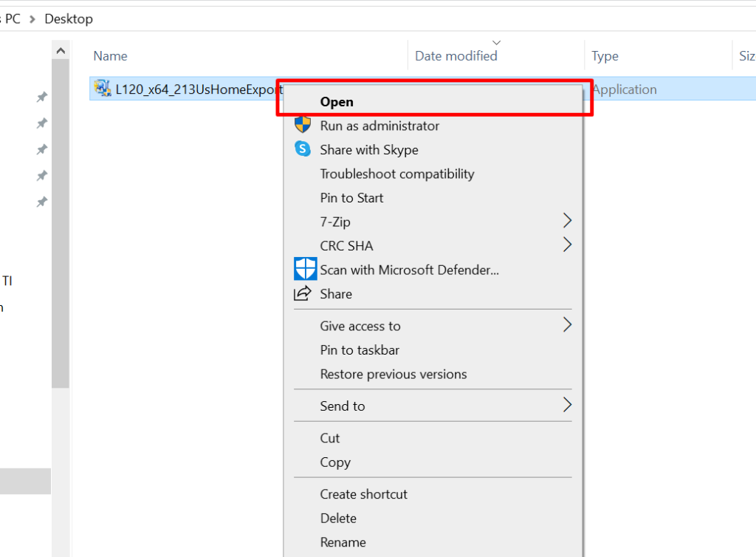Image resolution: width=756 pixels, height=557 pixels.
Task: Click the L120 installer file icon
Action: [x=103, y=89]
